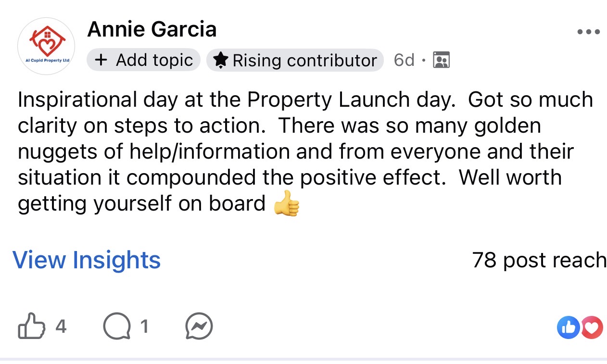The height and width of the screenshot is (364, 607).
Task: Click the comment count number 1
Action: [x=144, y=327]
